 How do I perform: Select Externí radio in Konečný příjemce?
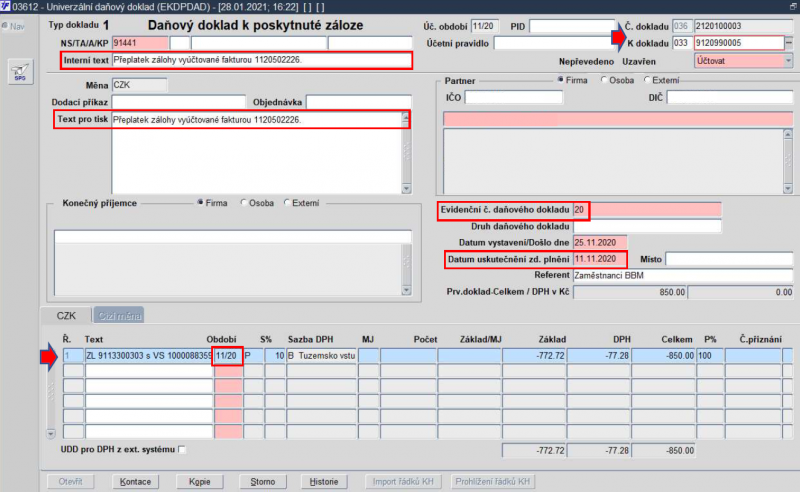click(287, 203)
